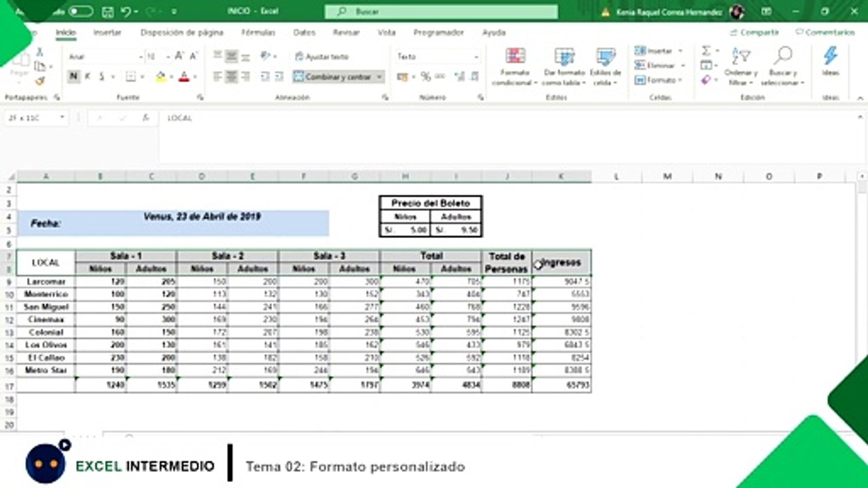
Task: Align text to the right
Action: pos(245,77)
